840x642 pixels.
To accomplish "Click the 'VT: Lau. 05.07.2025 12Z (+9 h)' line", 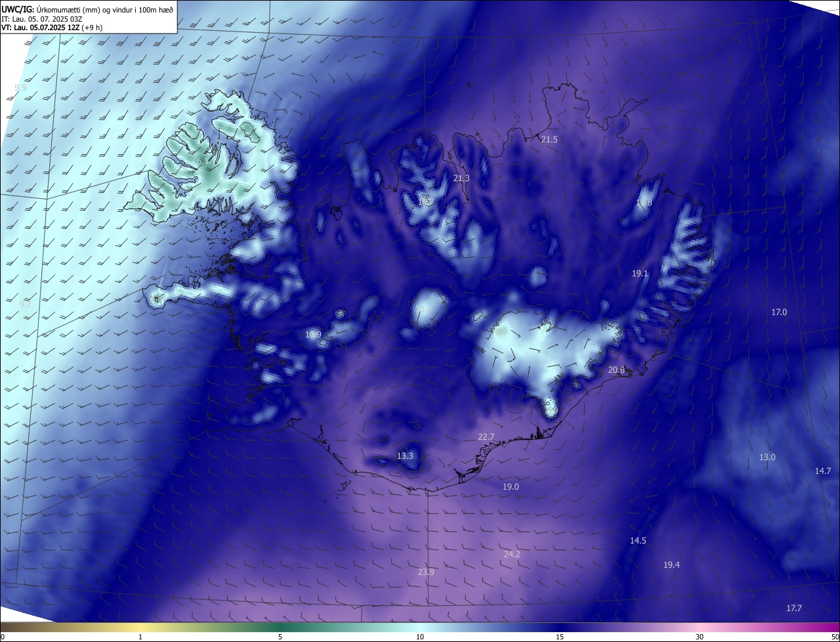I will point(51,28).
